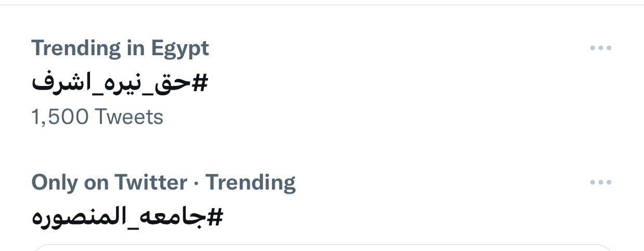This screenshot has height=251, width=644.
Task: Open more options for Only on Twitter trend
Action: point(601,182)
